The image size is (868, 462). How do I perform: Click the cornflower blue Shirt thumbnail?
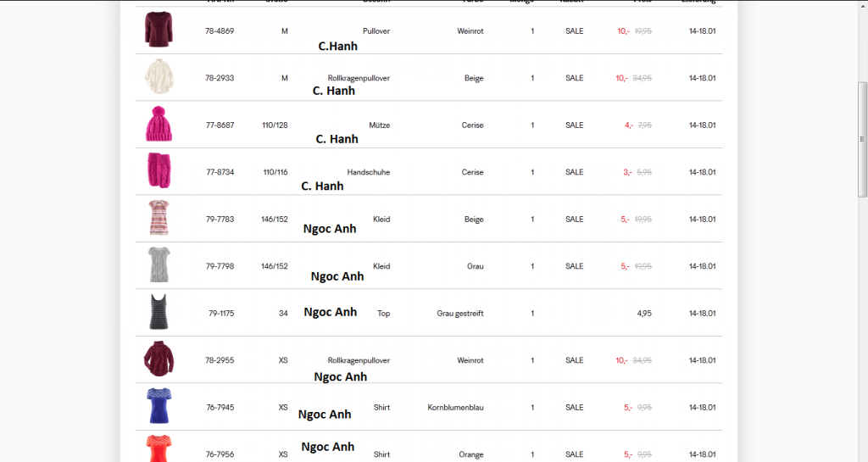(159, 407)
